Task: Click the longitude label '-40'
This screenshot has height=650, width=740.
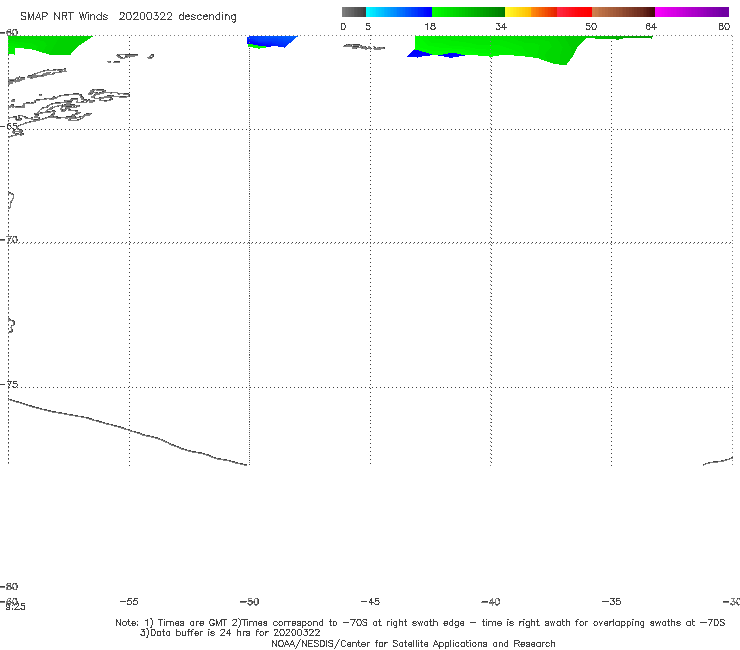Action: click(490, 601)
